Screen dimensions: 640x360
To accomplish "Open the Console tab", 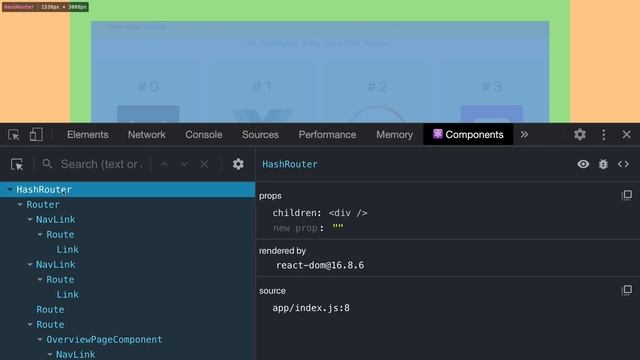I will coord(204,135).
